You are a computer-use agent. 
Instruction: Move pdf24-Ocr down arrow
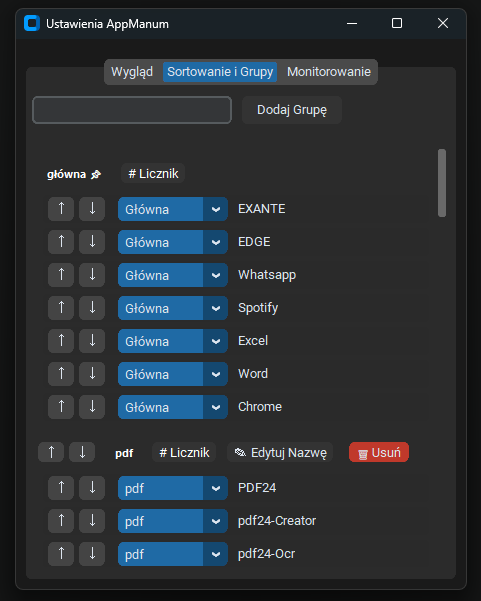pyautogui.click(x=92, y=554)
